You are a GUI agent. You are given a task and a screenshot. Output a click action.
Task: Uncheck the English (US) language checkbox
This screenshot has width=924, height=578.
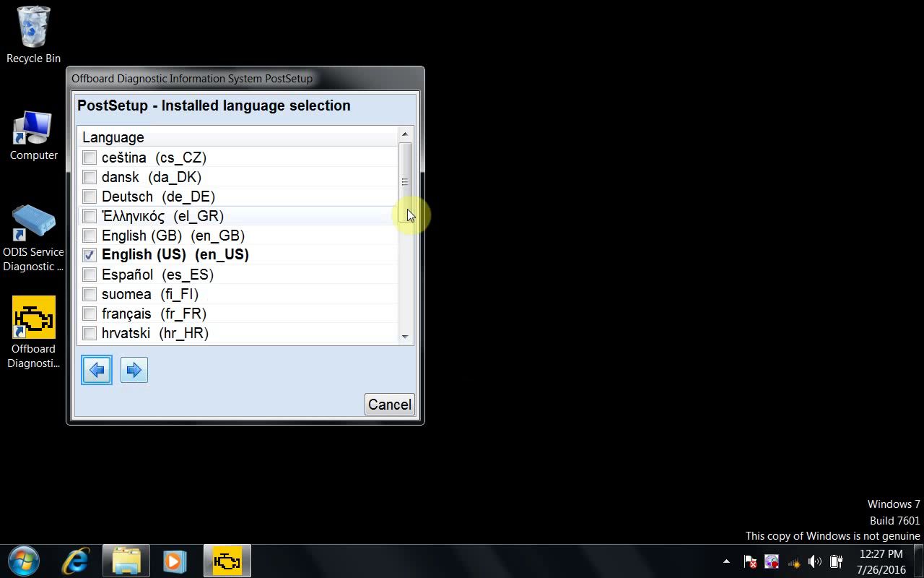coord(90,255)
